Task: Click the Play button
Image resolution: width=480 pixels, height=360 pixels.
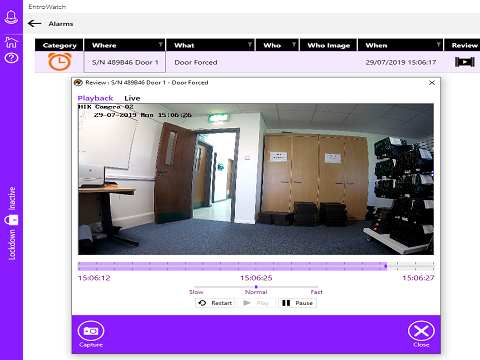Action: pyautogui.click(x=256, y=303)
